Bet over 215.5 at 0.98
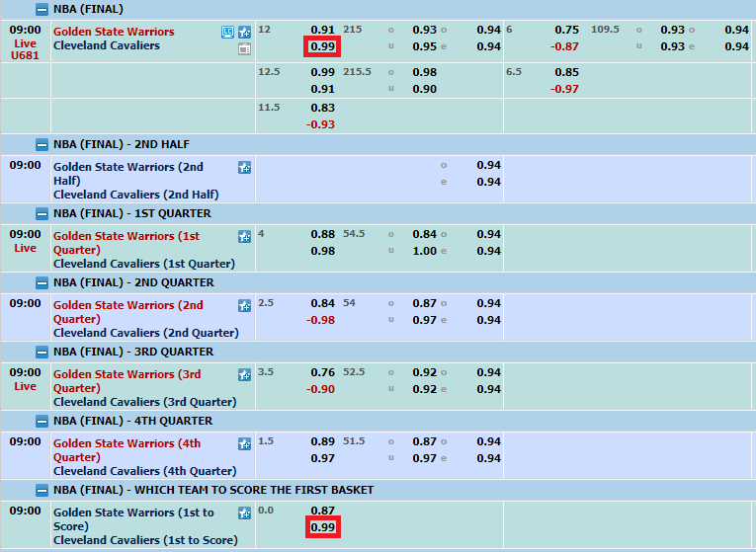Image resolution: width=756 pixels, height=552 pixels. tap(424, 72)
